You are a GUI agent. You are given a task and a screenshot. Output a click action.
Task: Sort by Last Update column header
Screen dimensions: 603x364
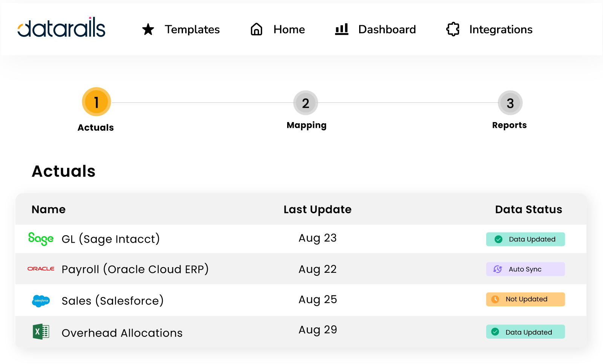click(x=317, y=210)
